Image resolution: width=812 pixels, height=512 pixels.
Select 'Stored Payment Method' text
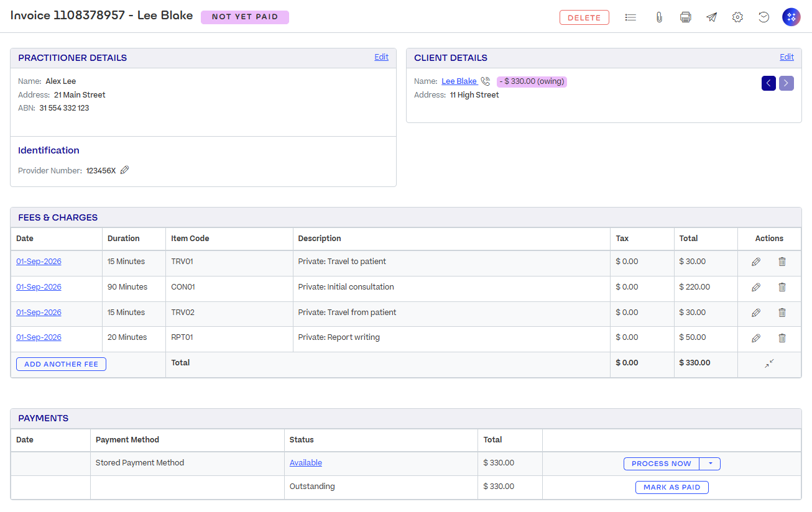pos(140,463)
